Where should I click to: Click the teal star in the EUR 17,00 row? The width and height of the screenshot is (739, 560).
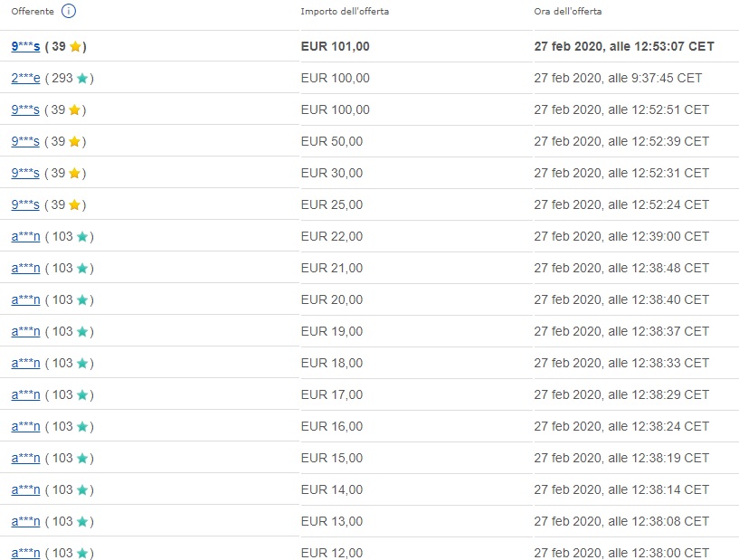82,394
